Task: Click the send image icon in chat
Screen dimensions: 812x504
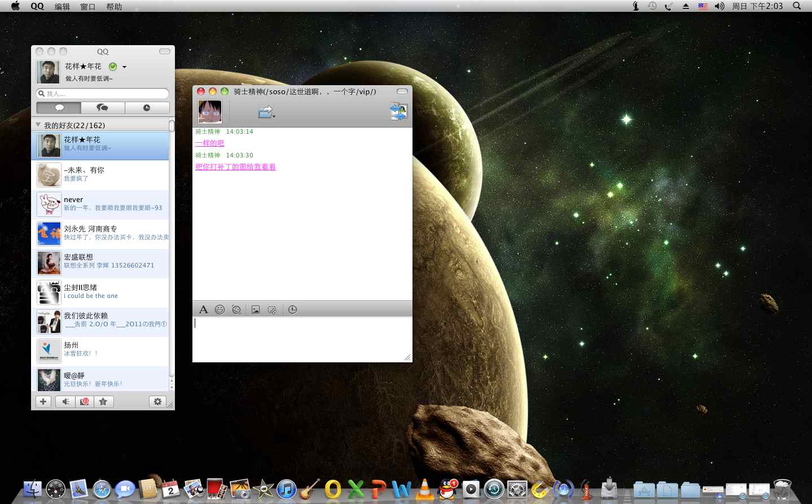Action: pos(256,309)
